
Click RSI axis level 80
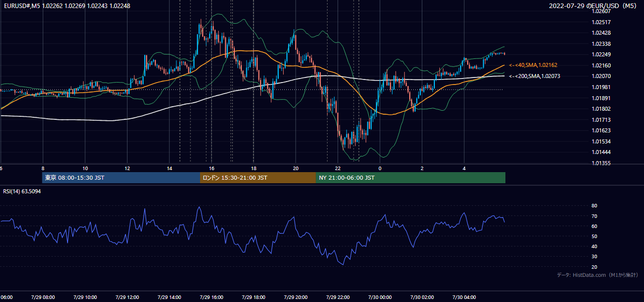tap(595, 206)
